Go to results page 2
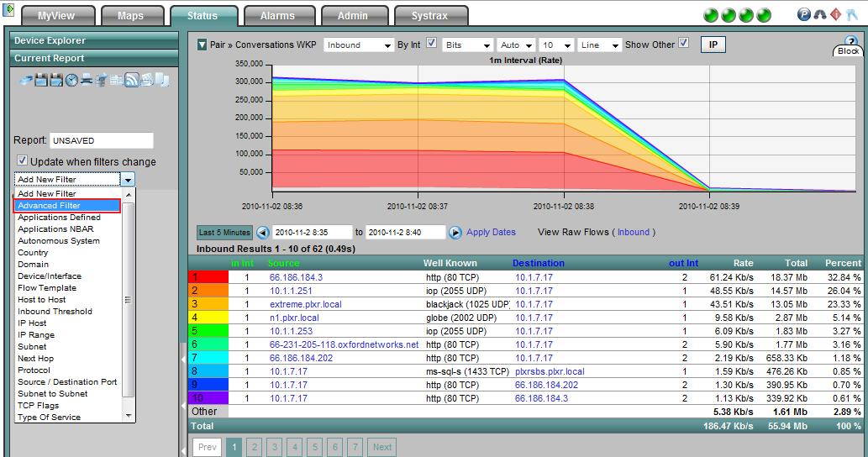This screenshot has width=868, height=457. (x=254, y=447)
